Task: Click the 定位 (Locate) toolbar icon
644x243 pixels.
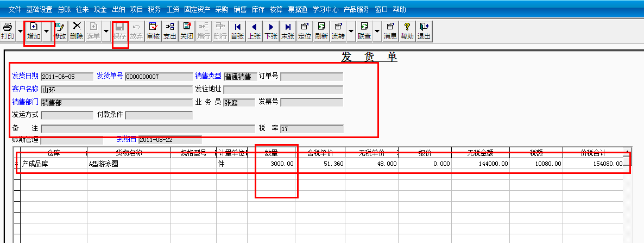Action: pyautogui.click(x=305, y=31)
